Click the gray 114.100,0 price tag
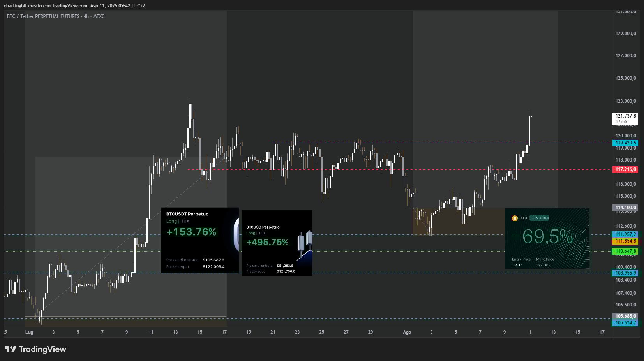The width and height of the screenshot is (644, 361). 626,208
